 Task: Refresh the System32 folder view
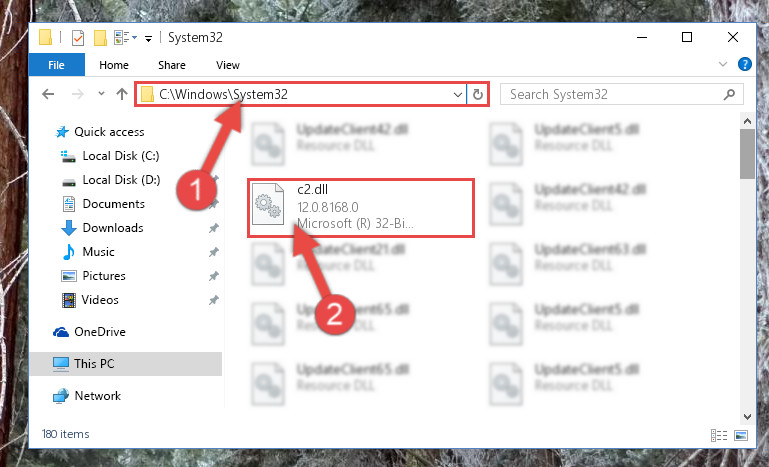click(x=478, y=94)
